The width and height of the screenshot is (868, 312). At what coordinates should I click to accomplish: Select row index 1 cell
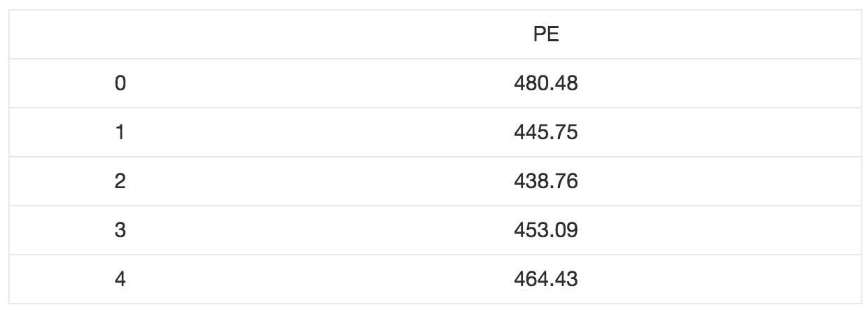(120, 133)
